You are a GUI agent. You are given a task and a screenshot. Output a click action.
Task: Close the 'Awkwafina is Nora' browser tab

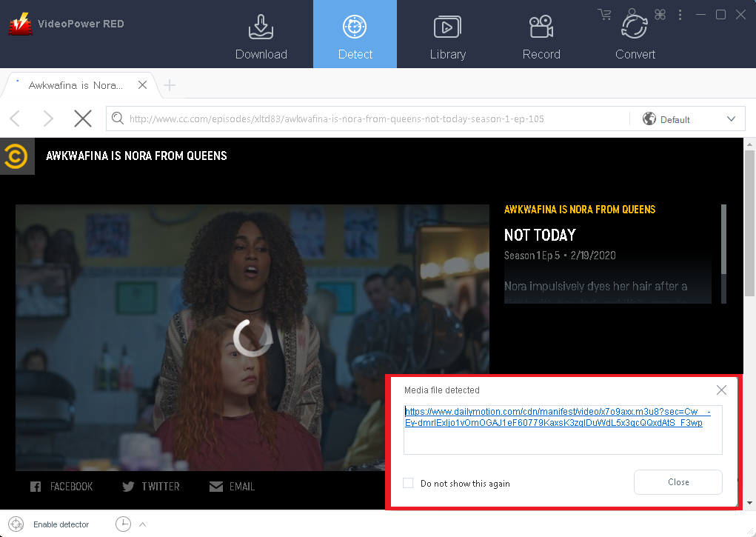click(142, 84)
